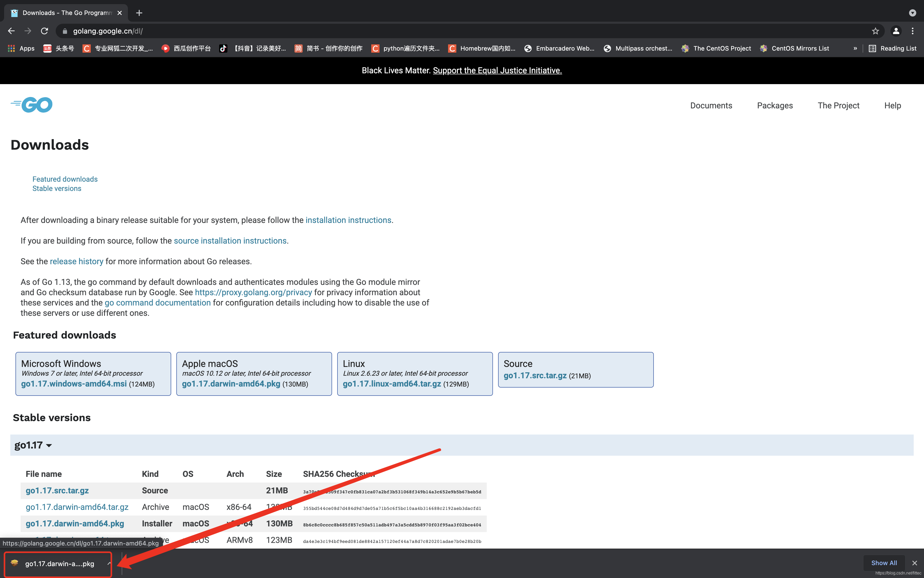Open the 简书 创作你的创作 bookmark
924x578 pixels.
(x=329, y=49)
